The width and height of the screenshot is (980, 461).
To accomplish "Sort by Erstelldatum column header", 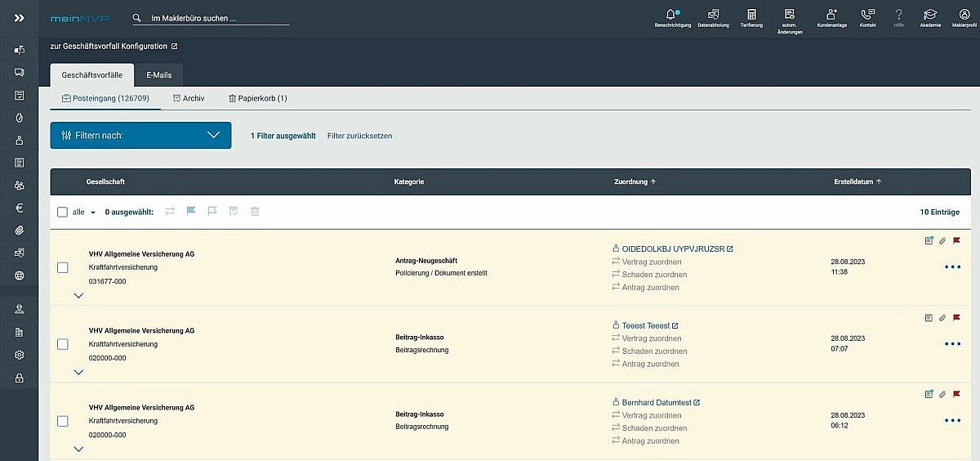I will [x=857, y=181].
